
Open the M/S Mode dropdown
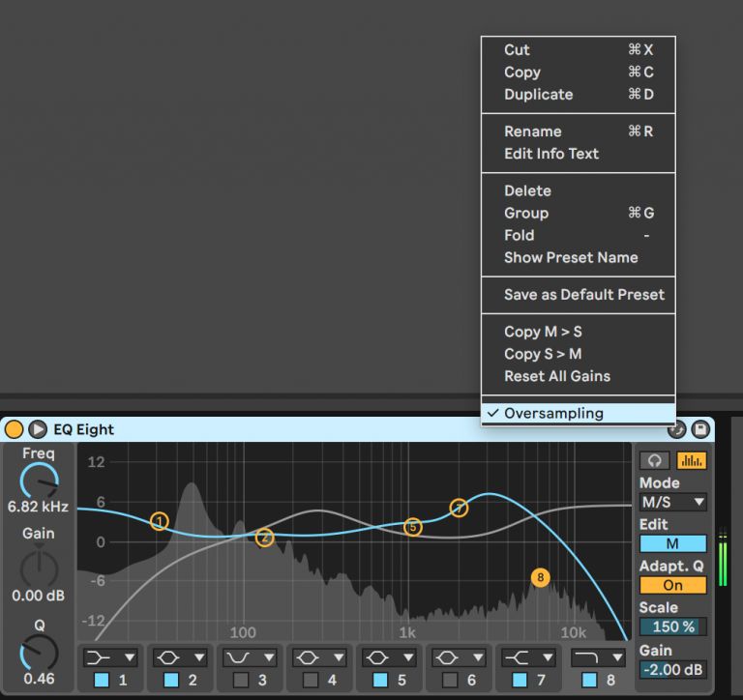coord(673,502)
